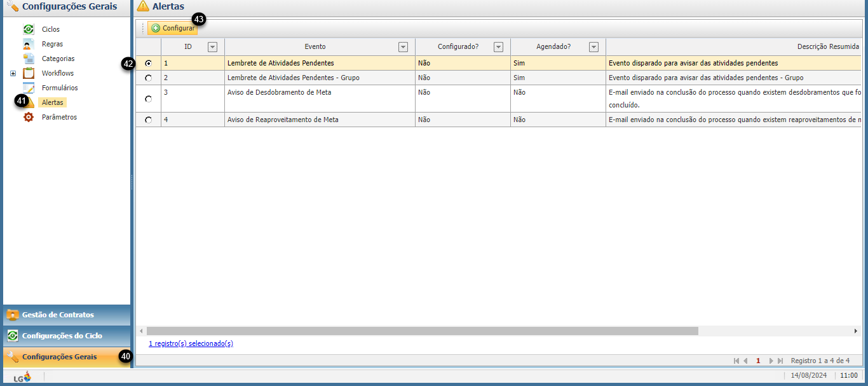Click the Regras person icon

tap(29, 44)
